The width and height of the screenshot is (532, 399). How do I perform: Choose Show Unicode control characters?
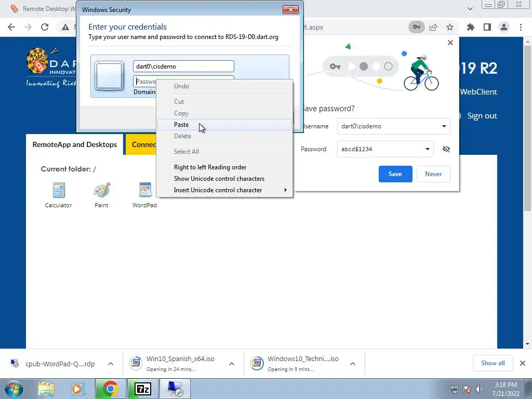(224, 179)
